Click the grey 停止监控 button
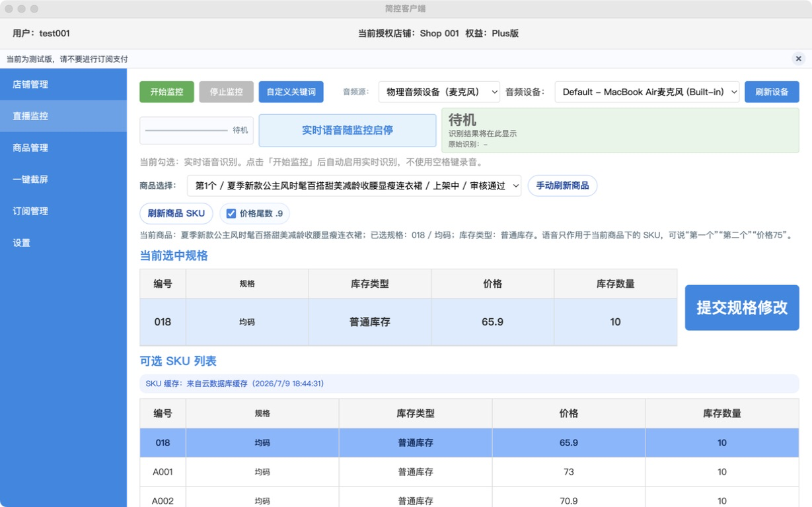Image resolution: width=812 pixels, height=507 pixels. coord(226,92)
